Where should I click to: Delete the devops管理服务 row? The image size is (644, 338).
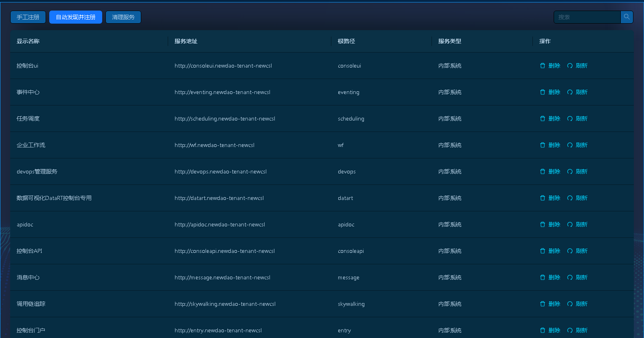tap(550, 171)
